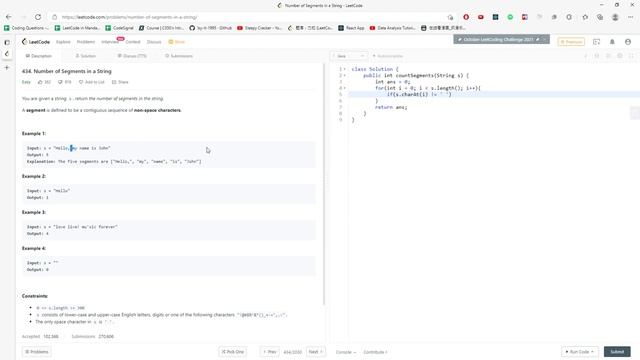The image size is (640, 360).
Task: Click the red Opera extension icon
Action: click(466, 17)
